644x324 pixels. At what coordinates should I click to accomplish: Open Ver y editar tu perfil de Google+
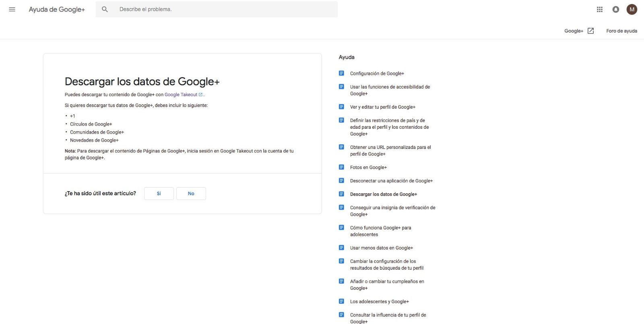(383, 107)
